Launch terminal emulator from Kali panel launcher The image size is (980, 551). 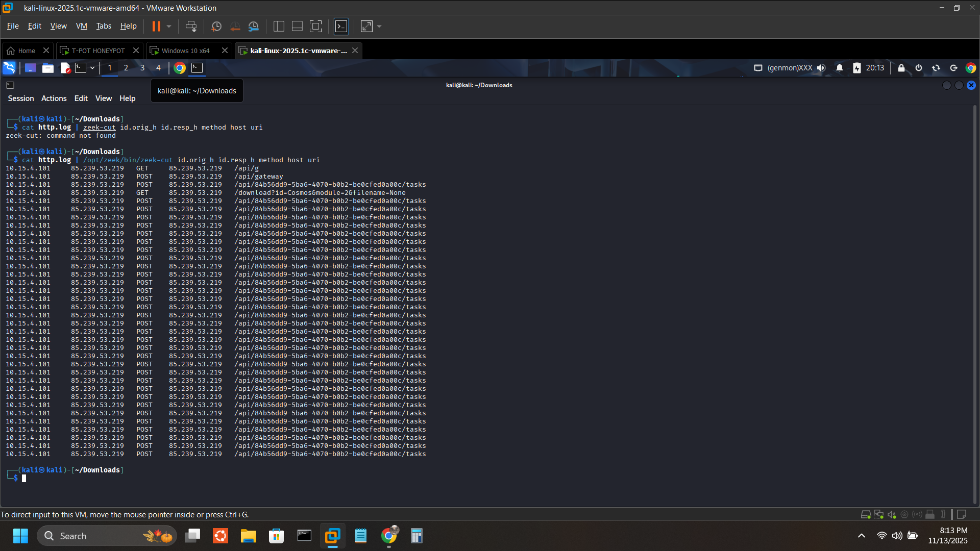[81, 68]
